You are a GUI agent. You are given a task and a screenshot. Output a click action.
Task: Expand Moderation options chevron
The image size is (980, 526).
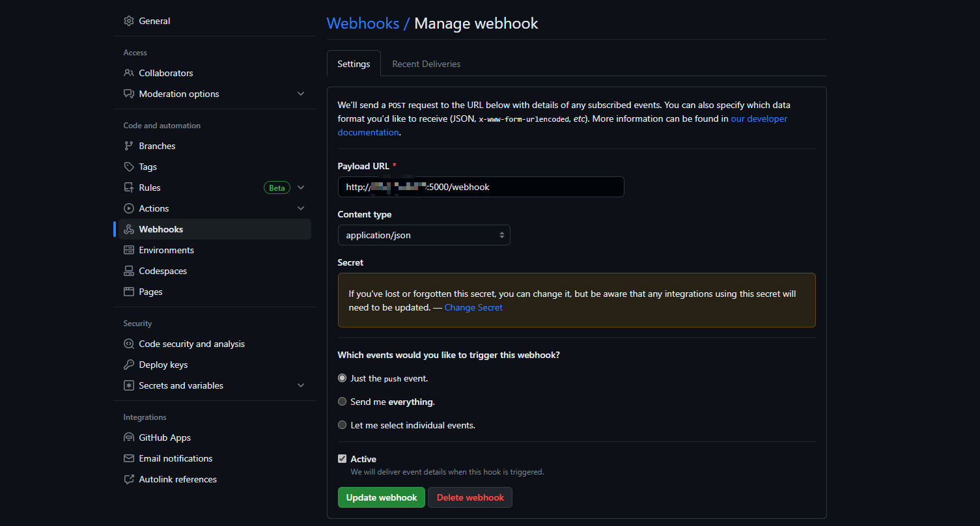[x=301, y=94]
